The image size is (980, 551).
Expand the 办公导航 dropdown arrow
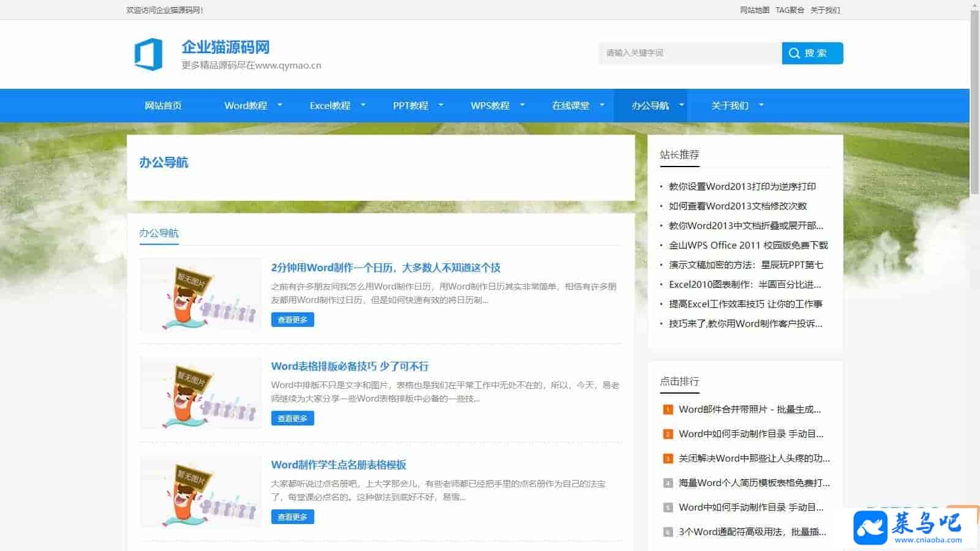pos(681,105)
